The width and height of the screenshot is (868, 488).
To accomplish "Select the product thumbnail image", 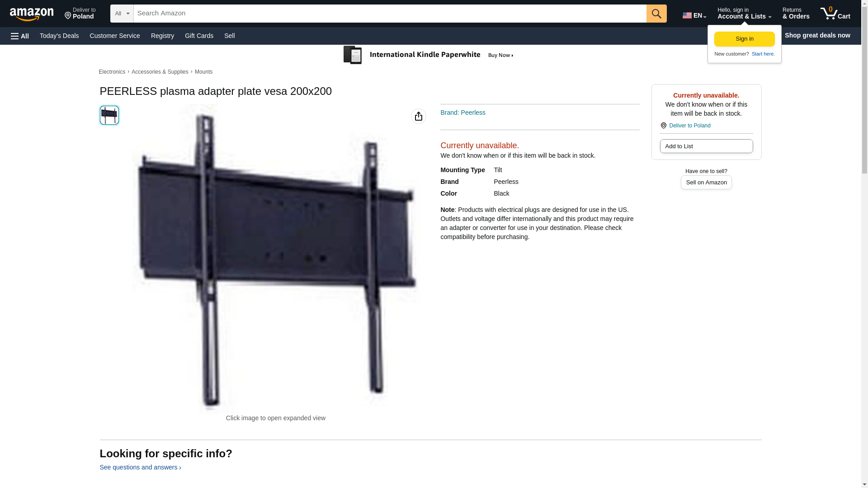I will pos(109,115).
